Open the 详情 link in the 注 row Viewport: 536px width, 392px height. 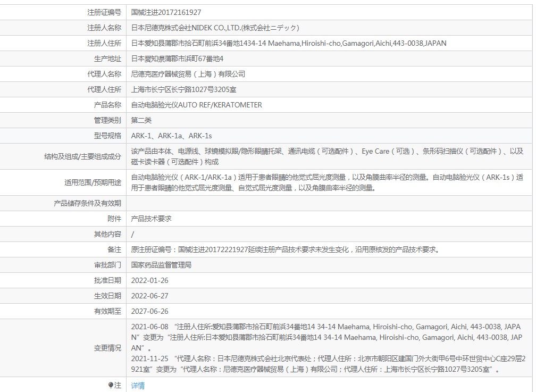click(x=138, y=386)
